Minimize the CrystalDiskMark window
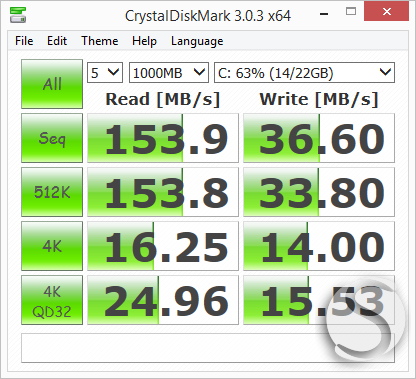The image size is (416, 379). (324, 14)
